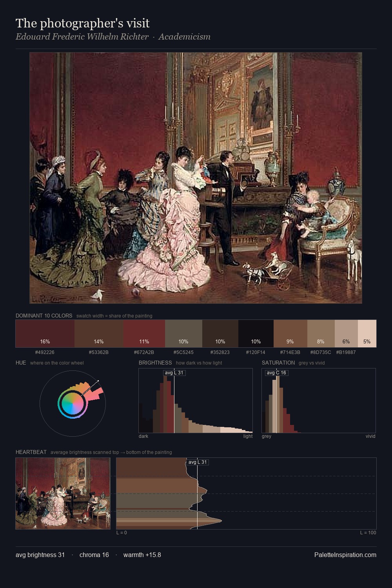Viewport: 392px width, 588px height.
Task: Click the hex code #672A2B
Action: (144, 352)
